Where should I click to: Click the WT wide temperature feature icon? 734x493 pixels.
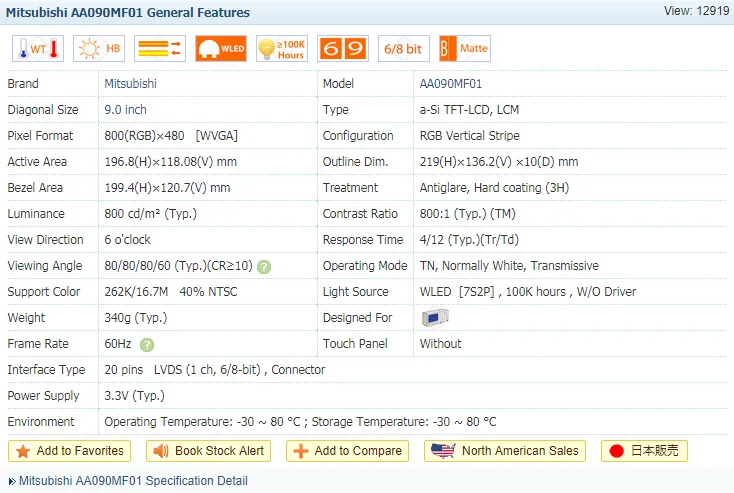coord(38,48)
